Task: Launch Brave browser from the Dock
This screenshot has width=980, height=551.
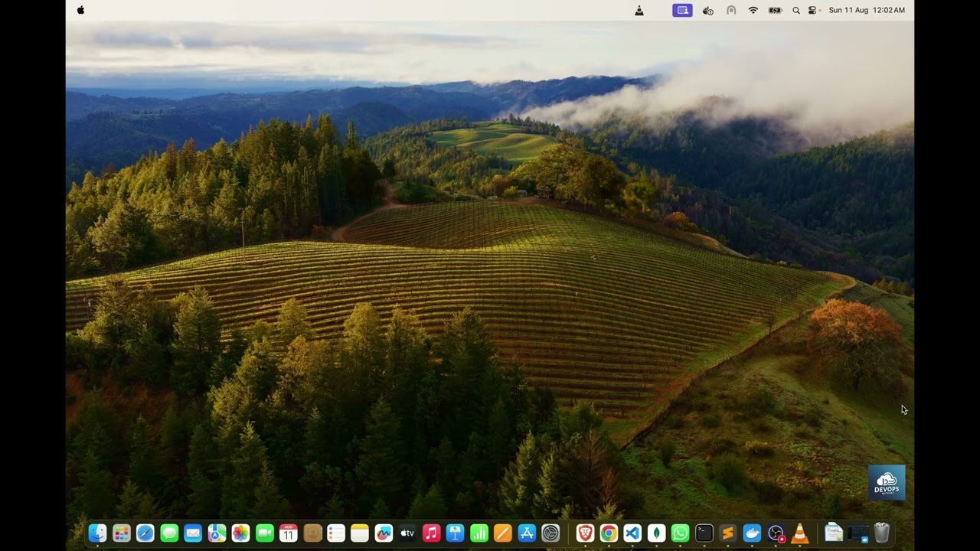Action: coord(585,533)
